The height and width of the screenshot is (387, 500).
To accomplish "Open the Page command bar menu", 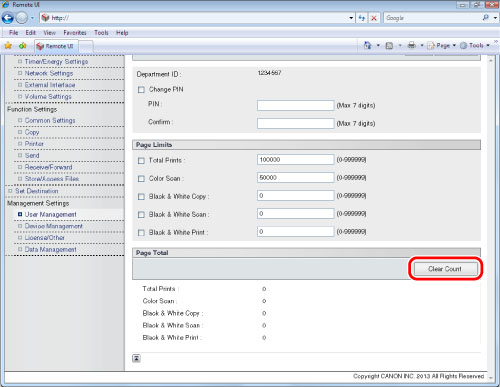I will pos(442,45).
